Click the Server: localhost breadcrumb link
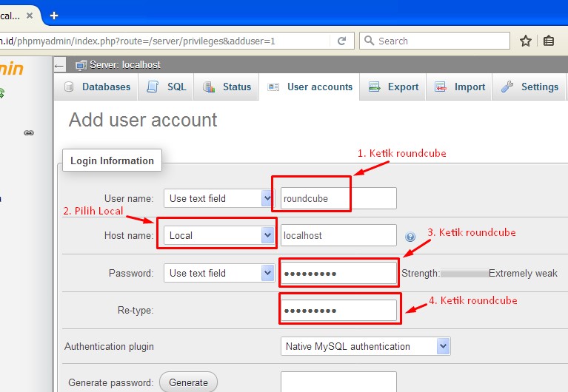 click(124, 65)
